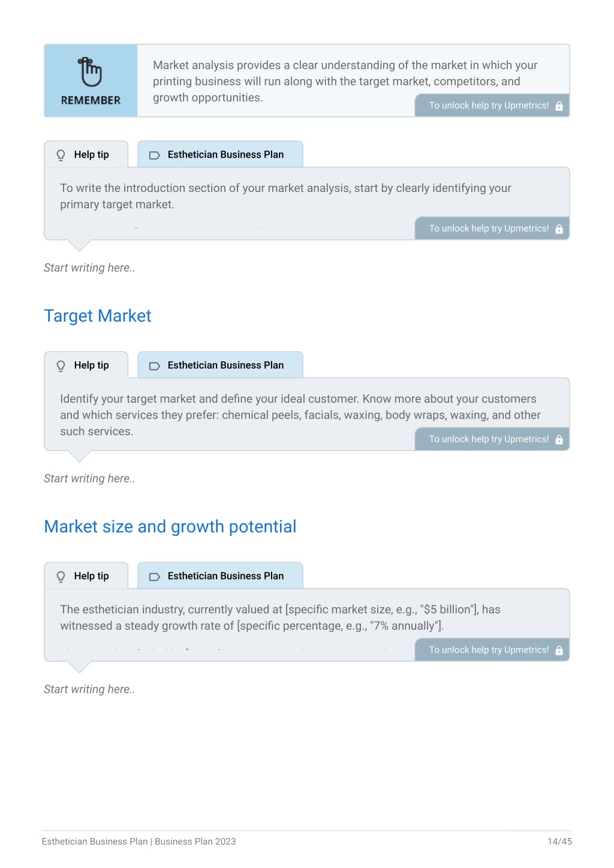The width and height of the screenshot is (614, 868).
Task: Click lightbulb icon in Market size Help tip tab
Action: click(x=61, y=577)
